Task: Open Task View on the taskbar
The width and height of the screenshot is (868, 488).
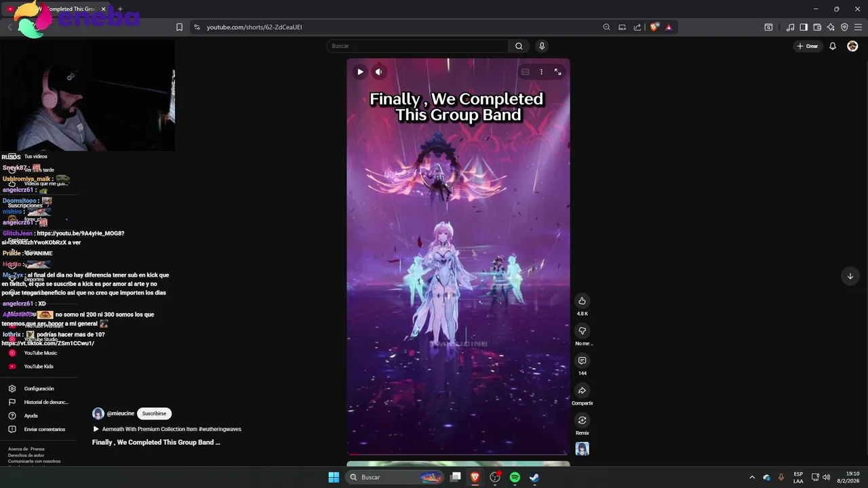Action: click(456, 477)
